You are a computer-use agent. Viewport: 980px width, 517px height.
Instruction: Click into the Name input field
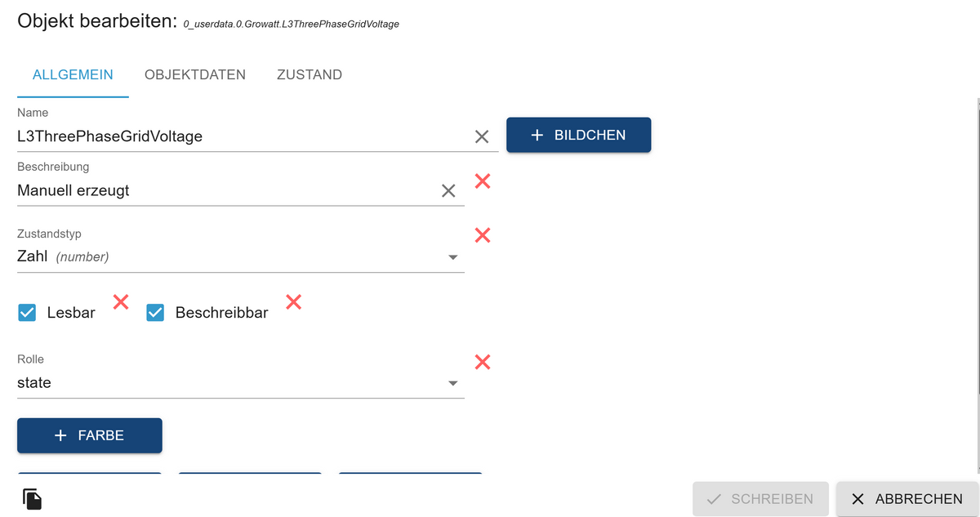point(237,136)
